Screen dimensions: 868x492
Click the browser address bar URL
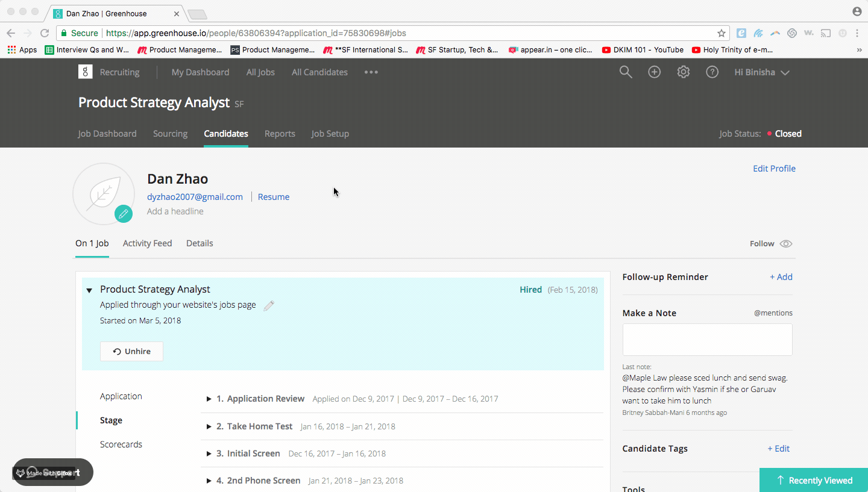256,33
